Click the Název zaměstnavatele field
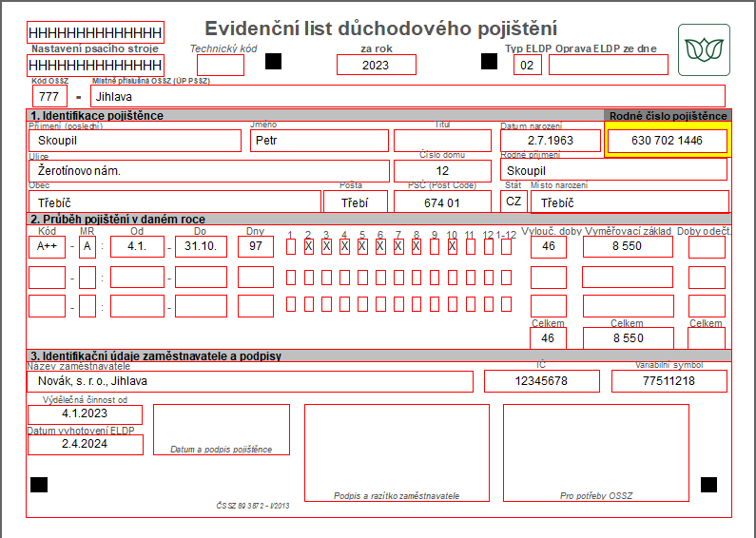 coord(250,381)
